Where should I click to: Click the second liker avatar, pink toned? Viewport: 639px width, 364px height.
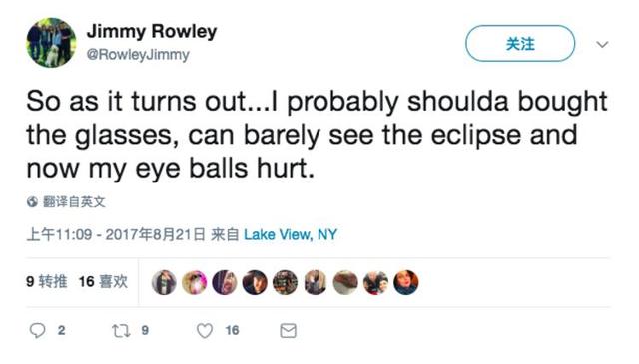click(x=194, y=282)
